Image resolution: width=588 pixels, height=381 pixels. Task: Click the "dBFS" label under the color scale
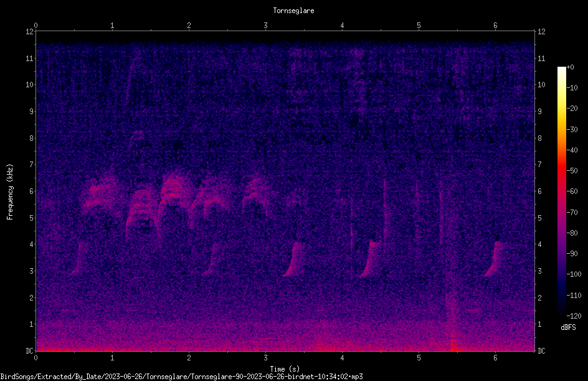pos(568,327)
